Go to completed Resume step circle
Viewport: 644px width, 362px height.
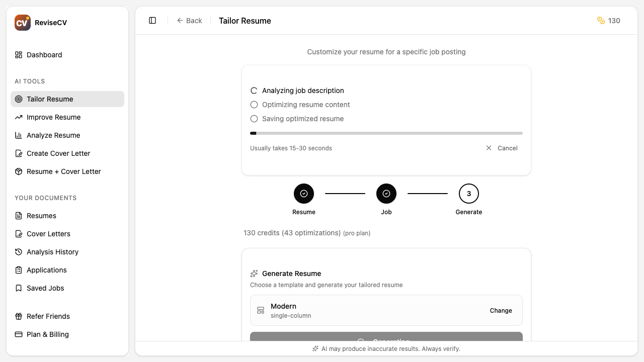click(304, 194)
